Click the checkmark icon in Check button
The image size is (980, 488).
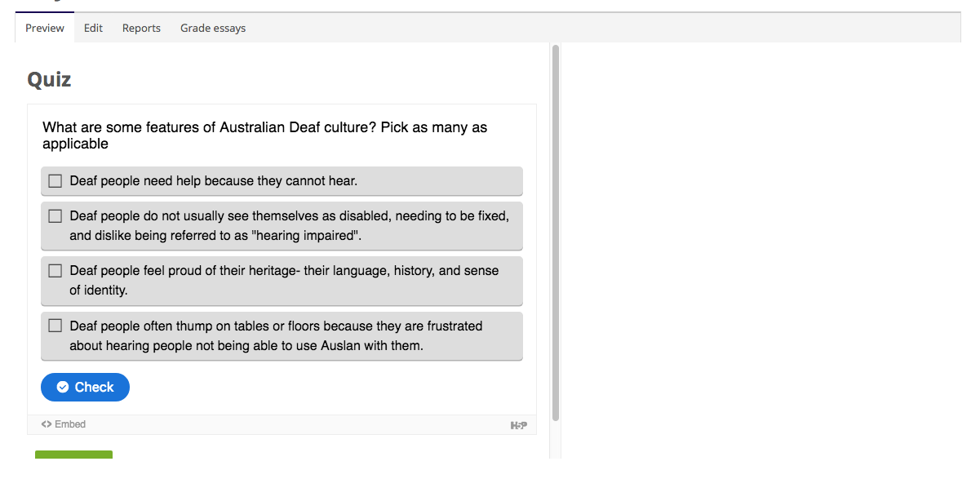click(x=63, y=388)
